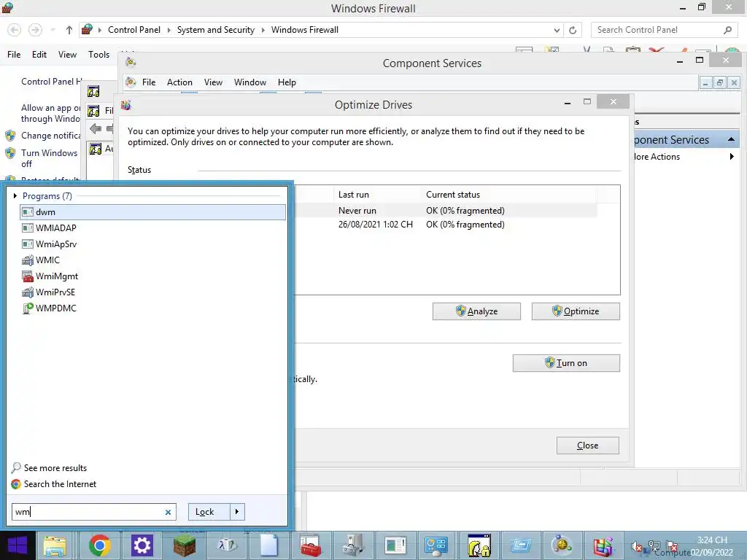Click the dwm program icon
This screenshot has height=560, width=747.
28,212
